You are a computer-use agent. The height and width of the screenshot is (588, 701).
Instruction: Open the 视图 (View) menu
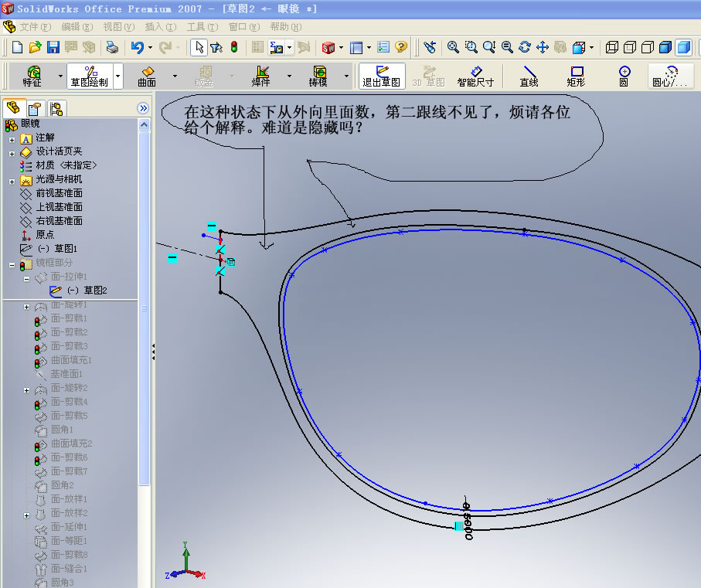[118, 27]
